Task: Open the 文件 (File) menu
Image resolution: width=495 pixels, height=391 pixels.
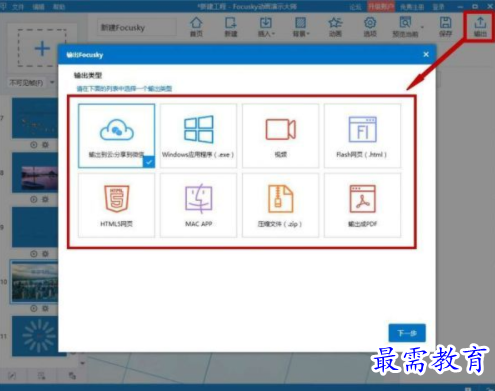Action: tap(18, 7)
